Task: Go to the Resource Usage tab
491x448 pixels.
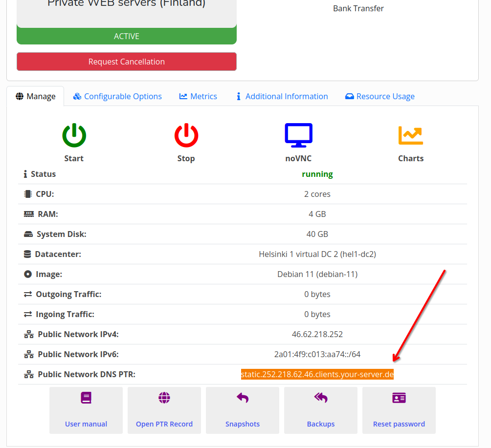Action: point(380,96)
